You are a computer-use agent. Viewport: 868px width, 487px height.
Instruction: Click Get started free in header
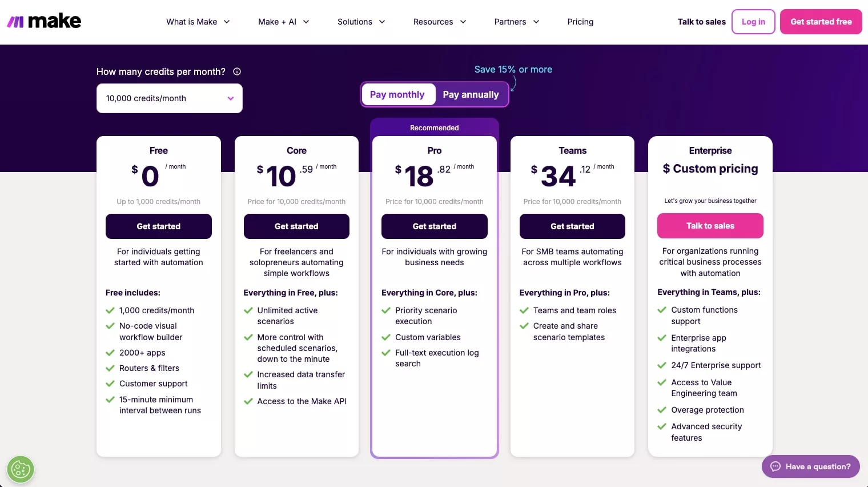821,22
